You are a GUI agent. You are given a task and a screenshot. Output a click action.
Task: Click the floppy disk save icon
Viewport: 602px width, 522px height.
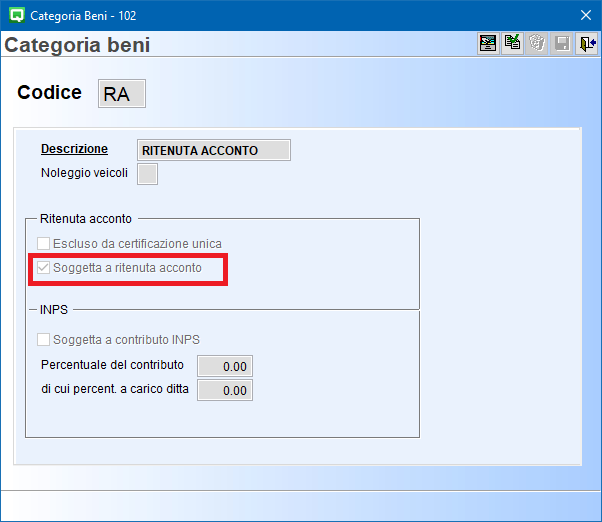(x=562, y=44)
